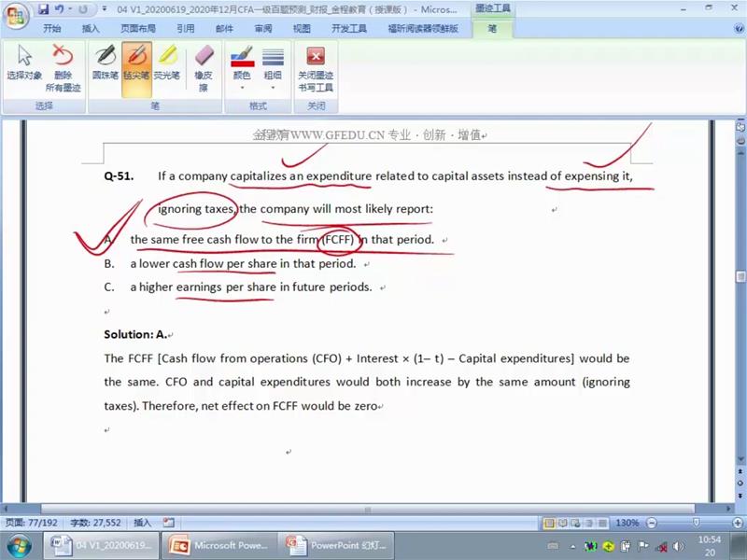
Task: Switch to the 审阅 tab
Action: 263,29
